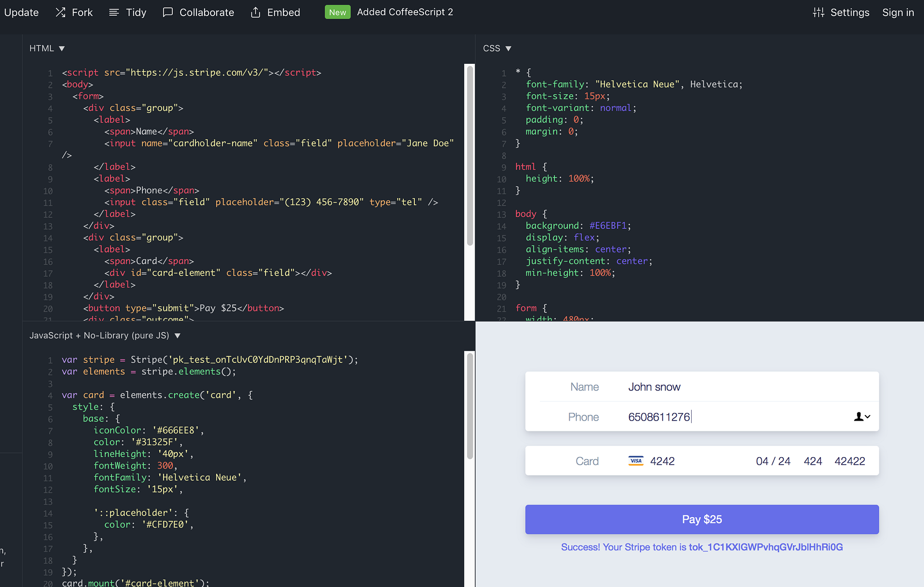Viewport: 924px width, 587px height.
Task: Open the Added CoffeeScript 2 announcement
Action: [405, 12]
